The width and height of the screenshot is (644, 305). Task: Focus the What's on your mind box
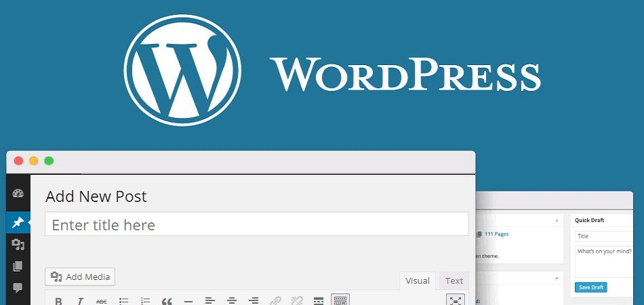604,262
